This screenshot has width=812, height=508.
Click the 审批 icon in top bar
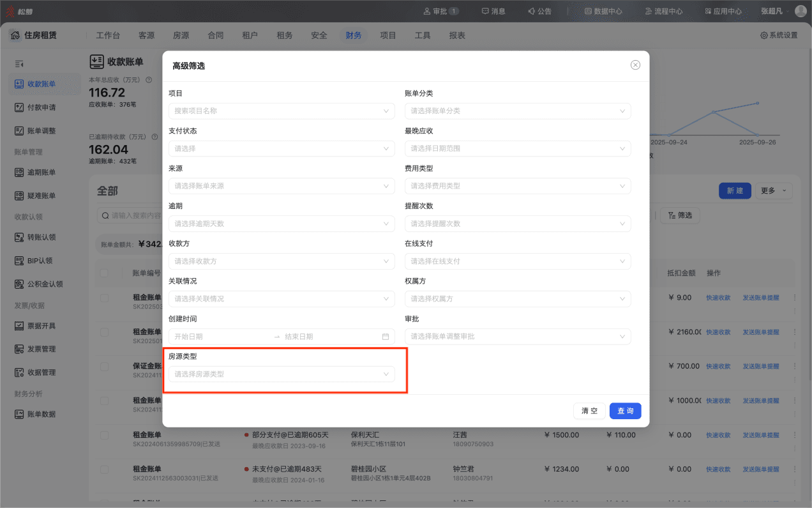pyautogui.click(x=428, y=12)
